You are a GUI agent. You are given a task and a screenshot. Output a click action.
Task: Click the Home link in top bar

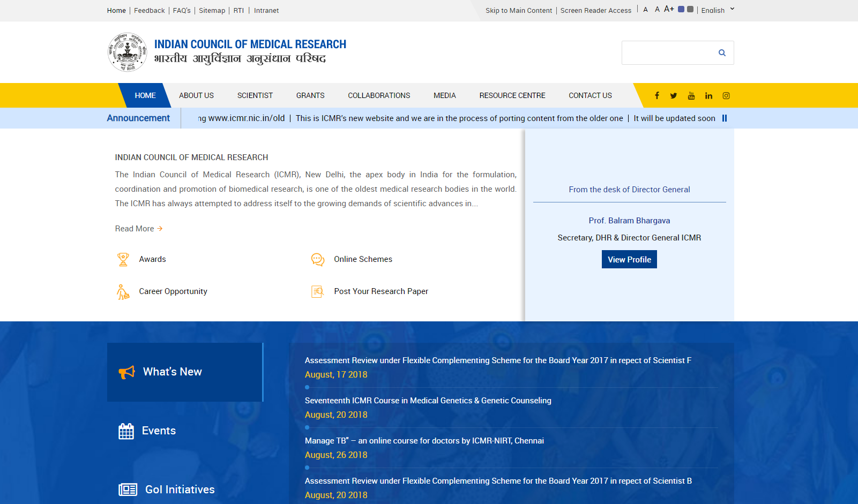click(x=116, y=10)
